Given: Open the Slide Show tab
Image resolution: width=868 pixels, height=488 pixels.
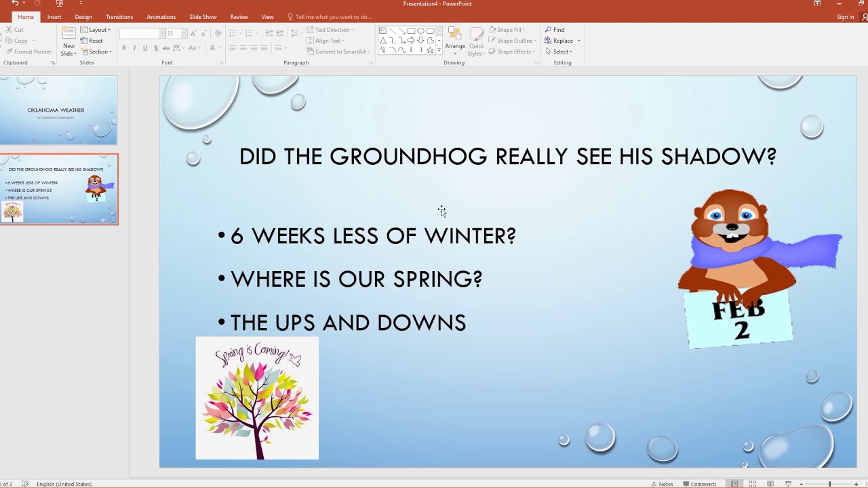Looking at the screenshot, I should [x=203, y=17].
